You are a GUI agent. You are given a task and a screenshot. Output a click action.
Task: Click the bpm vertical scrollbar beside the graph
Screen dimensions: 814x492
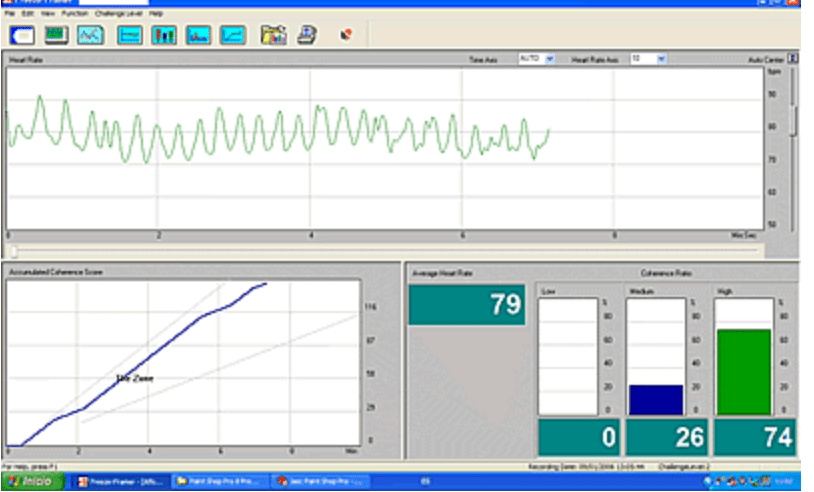[794, 120]
